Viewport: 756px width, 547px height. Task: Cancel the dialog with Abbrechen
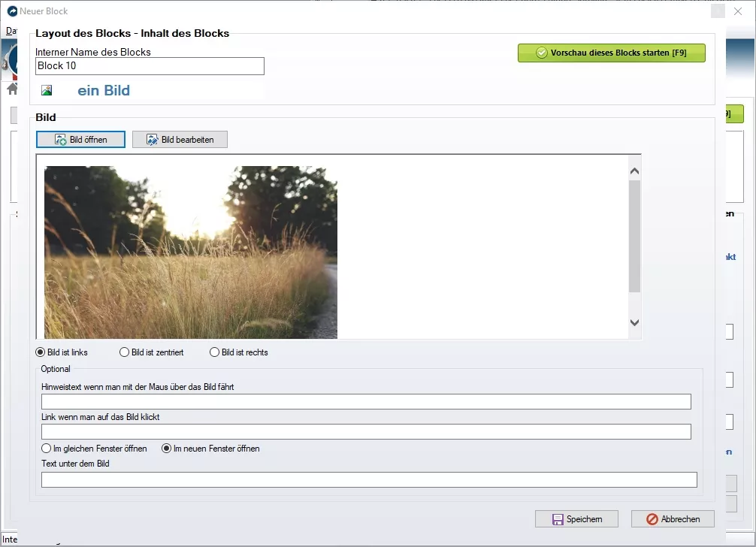(x=673, y=519)
